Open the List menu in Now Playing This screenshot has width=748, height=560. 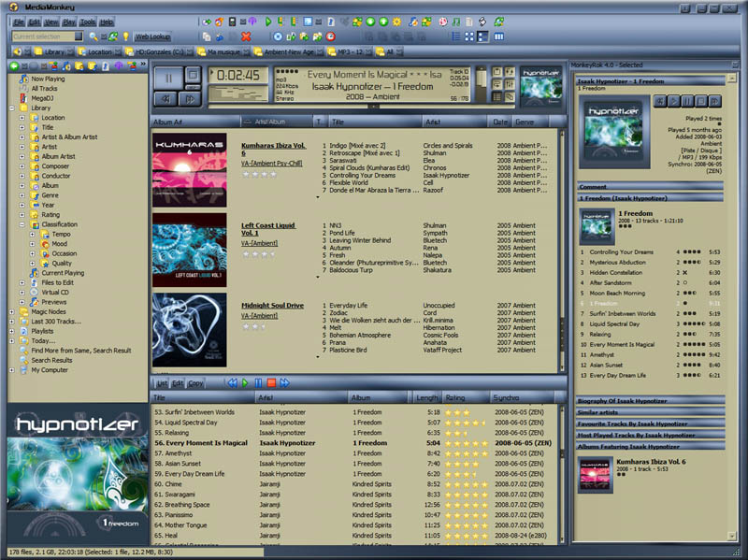pos(162,383)
